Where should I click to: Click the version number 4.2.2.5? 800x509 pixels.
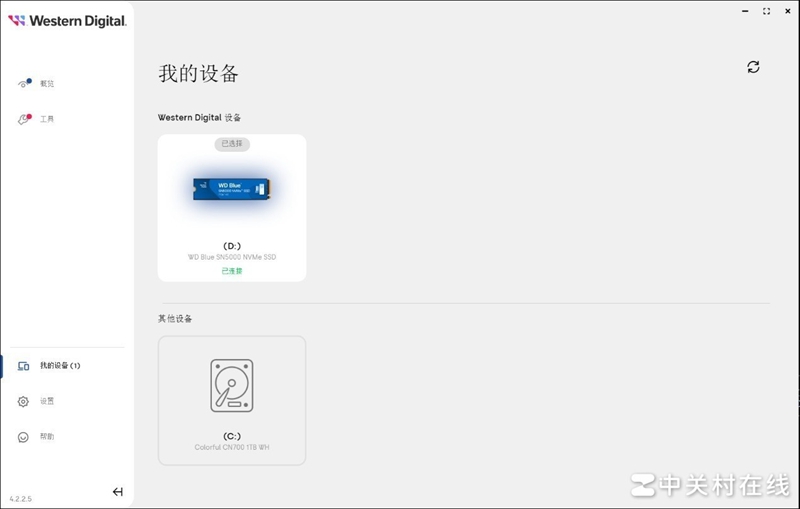click(20, 499)
